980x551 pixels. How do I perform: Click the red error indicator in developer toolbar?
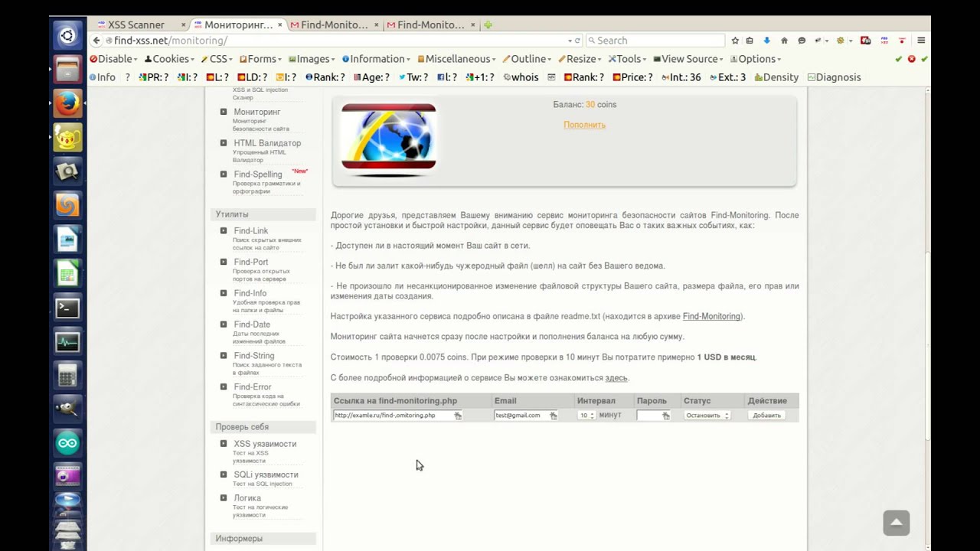point(911,59)
